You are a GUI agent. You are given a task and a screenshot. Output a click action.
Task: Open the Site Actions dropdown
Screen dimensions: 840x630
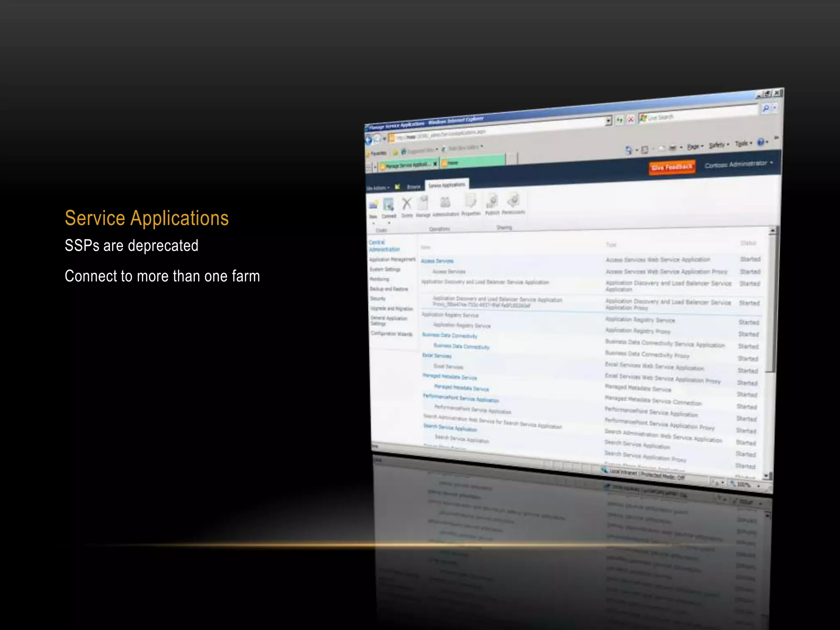(x=377, y=188)
